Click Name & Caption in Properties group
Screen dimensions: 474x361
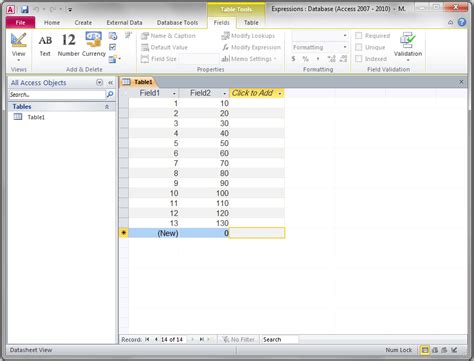click(x=168, y=36)
